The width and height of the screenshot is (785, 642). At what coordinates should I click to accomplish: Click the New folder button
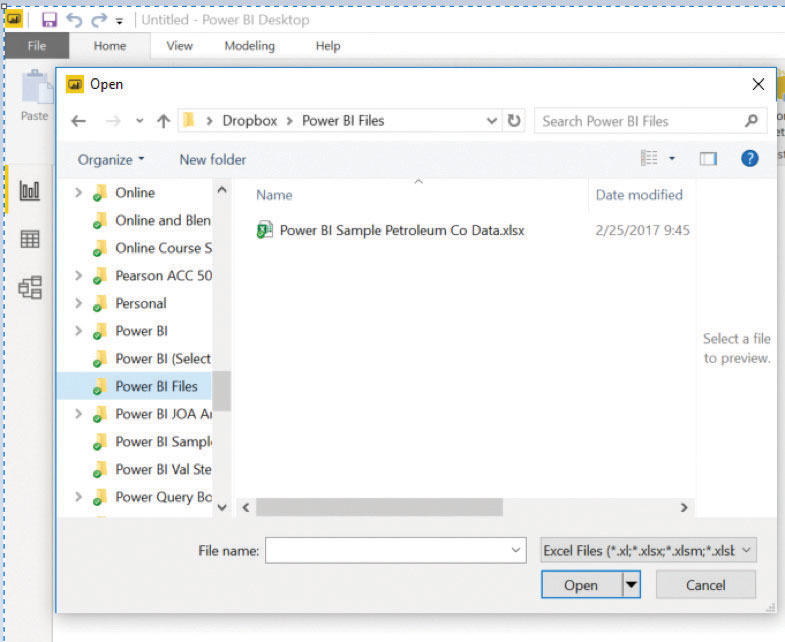click(x=213, y=160)
